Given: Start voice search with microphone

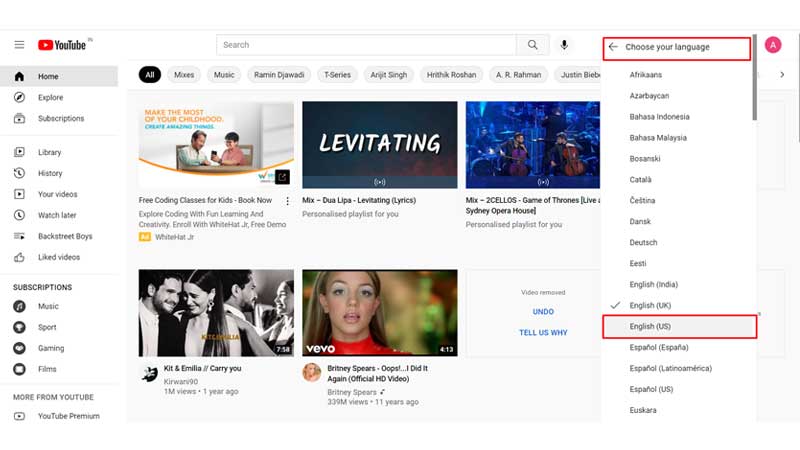Looking at the screenshot, I should coord(564,45).
